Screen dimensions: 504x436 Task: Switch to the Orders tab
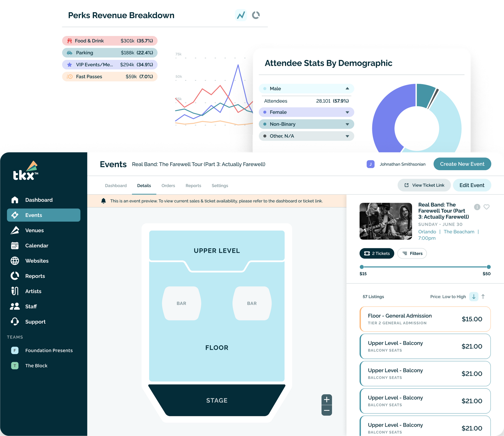coord(168,185)
